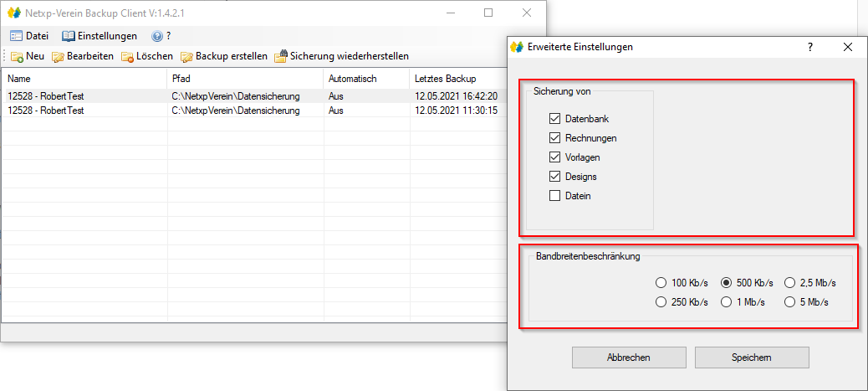The image size is (868, 391).
Task: Uncheck the Designs checkbox
Action: pyautogui.click(x=554, y=177)
